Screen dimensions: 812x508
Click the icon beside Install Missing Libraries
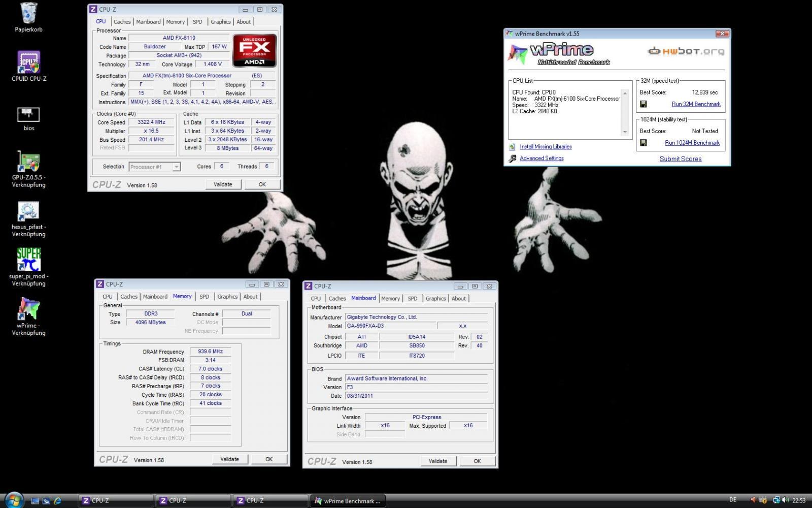tap(513, 147)
